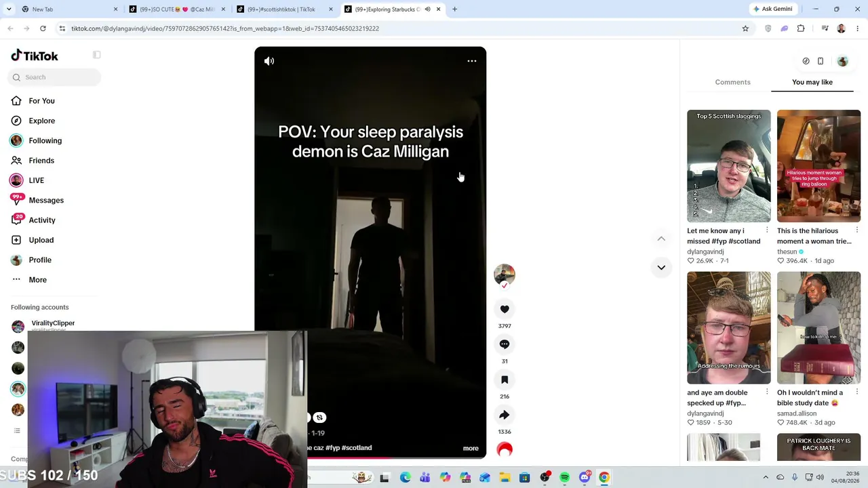868x488 pixels.
Task: Switch to the Comments tab
Action: coord(732,82)
